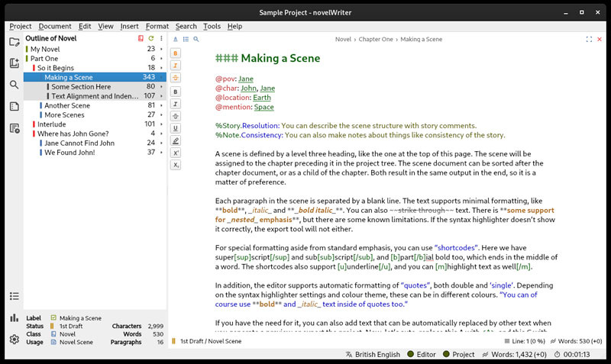Select Making a Scene in outline
Image resolution: width=611 pixels, height=364 pixels.
[95, 77]
